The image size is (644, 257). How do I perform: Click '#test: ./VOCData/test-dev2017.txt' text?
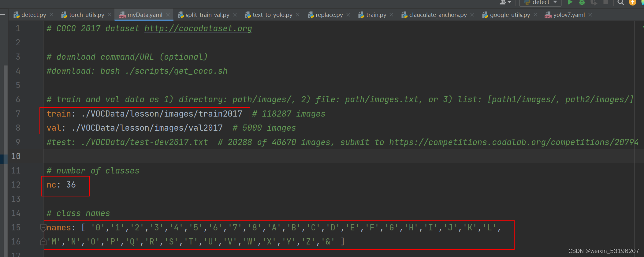tap(127, 142)
